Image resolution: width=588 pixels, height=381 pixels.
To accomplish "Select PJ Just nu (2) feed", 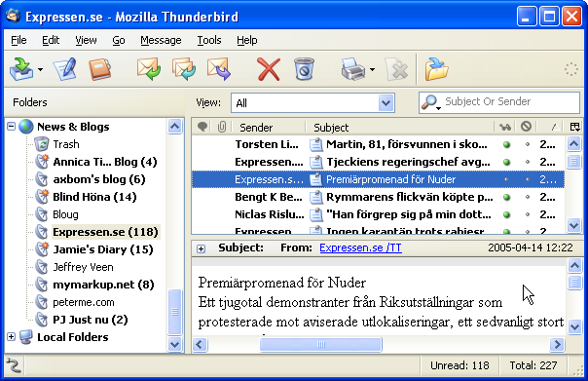I will (x=91, y=320).
